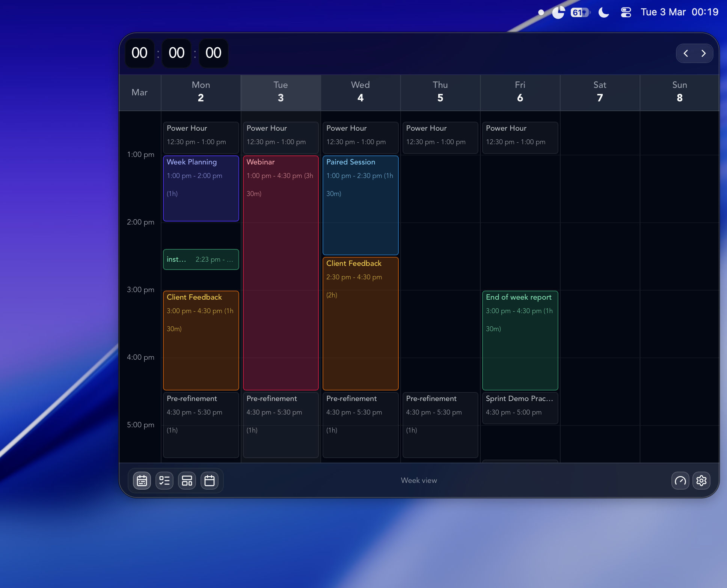This screenshot has width=727, height=588.
Task: Click the hours field of the timer
Action: 139,53
